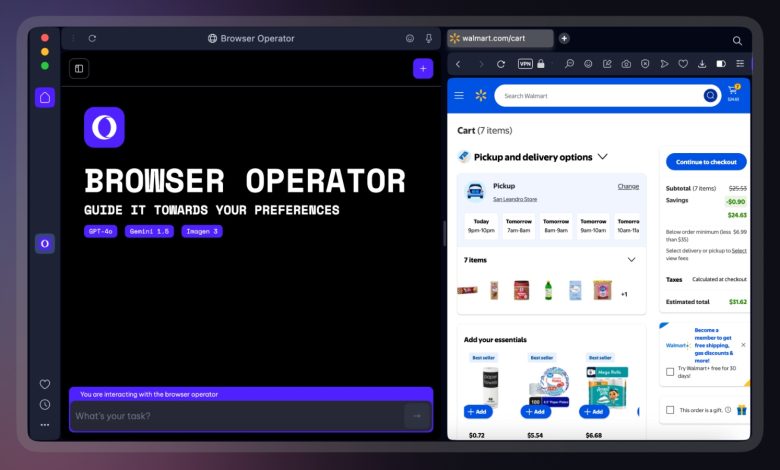The width and height of the screenshot is (780, 470).
Task: Dismiss the Walmart+ membership promo
Action: (743, 345)
